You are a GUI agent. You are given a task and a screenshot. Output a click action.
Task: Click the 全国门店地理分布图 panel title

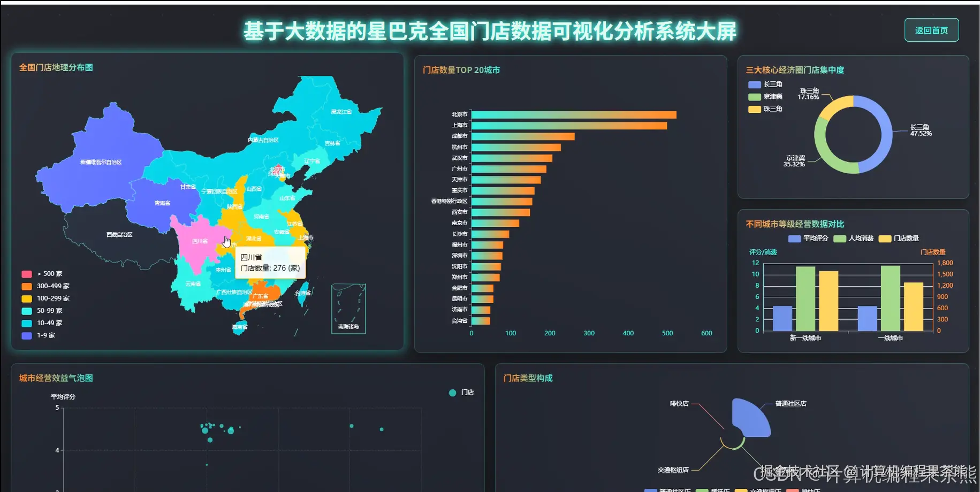pos(56,67)
